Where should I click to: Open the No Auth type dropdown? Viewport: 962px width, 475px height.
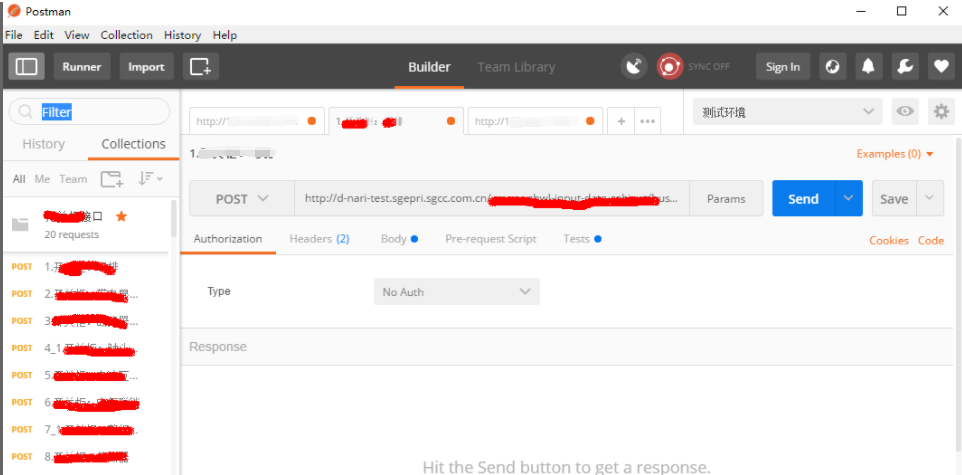(456, 292)
